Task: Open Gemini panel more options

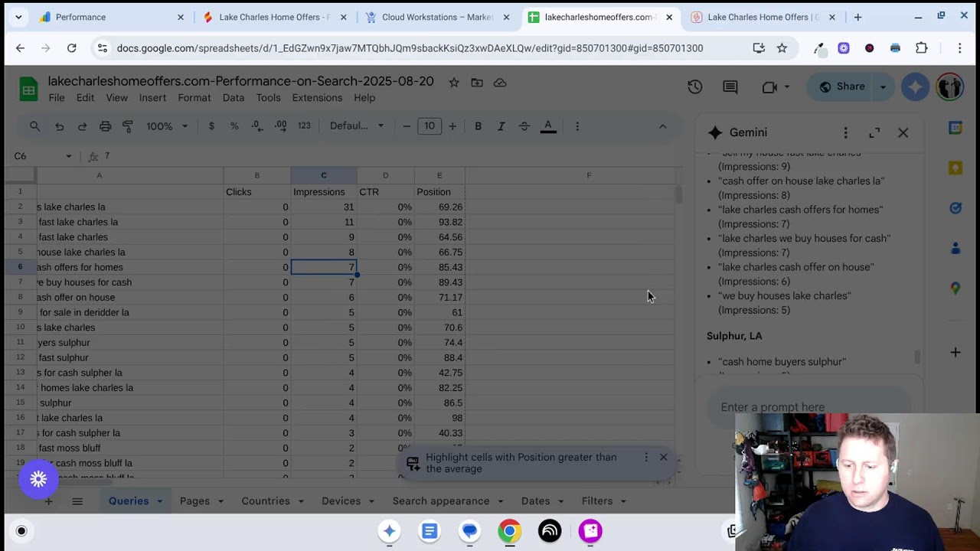Action: 845,133
